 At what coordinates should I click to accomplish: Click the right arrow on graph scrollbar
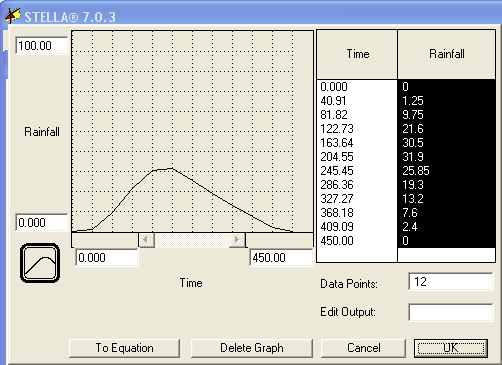point(237,240)
